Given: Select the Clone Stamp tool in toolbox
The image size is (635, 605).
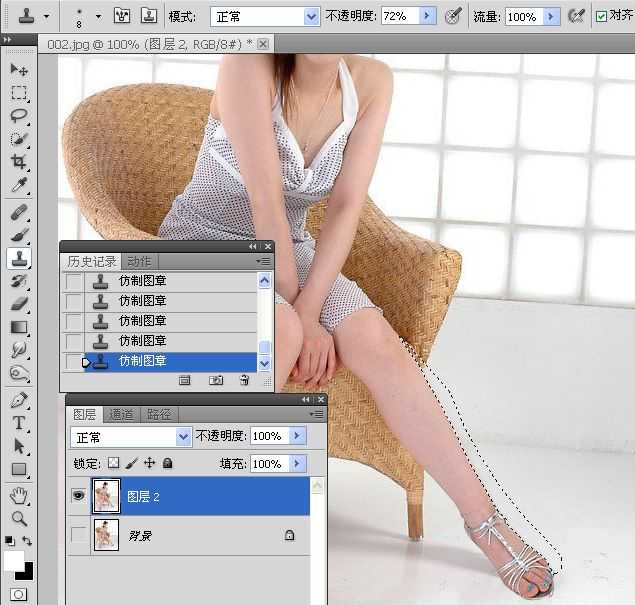Looking at the screenshot, I should 19,258.
